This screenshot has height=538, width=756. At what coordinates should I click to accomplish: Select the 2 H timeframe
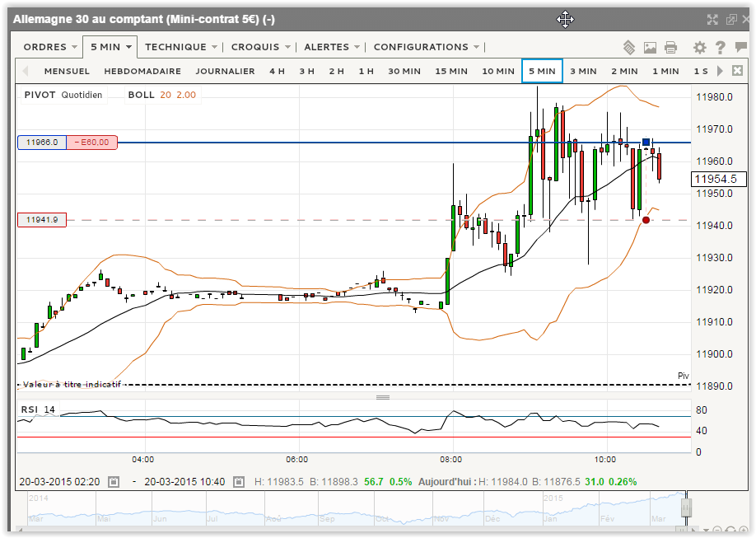(337, 71)
